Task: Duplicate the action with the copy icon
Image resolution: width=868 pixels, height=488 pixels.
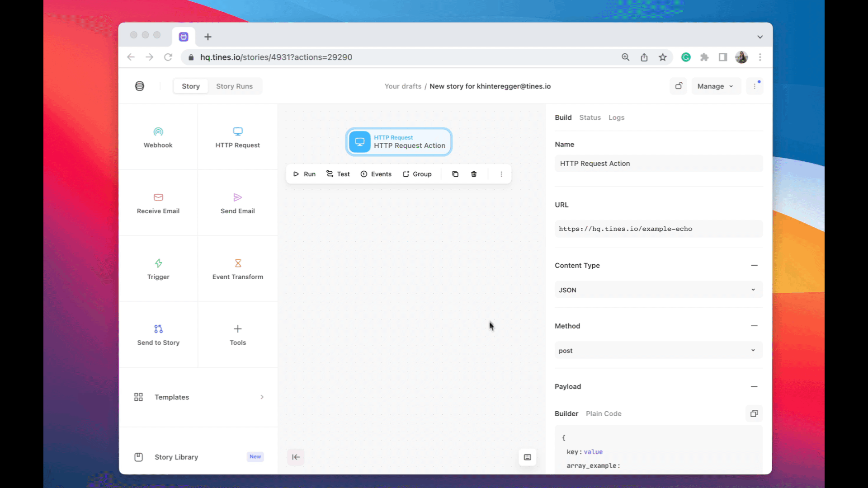Action: 455,174
